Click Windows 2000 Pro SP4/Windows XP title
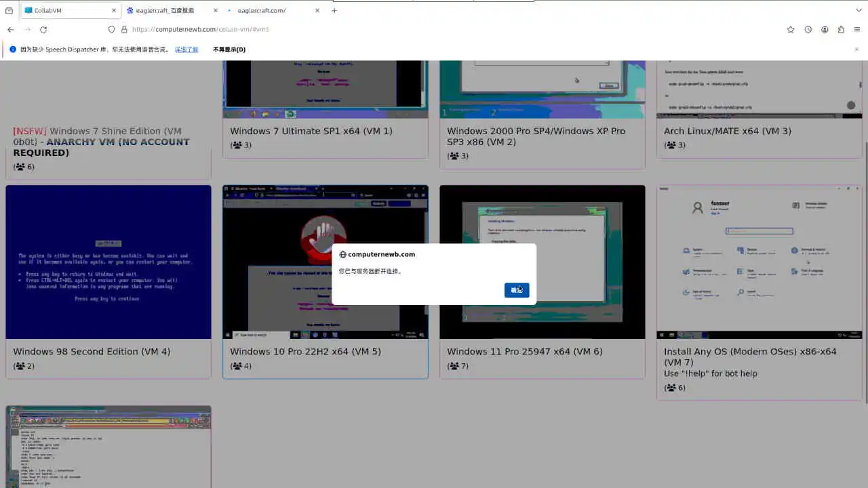 tap(536, 136)
